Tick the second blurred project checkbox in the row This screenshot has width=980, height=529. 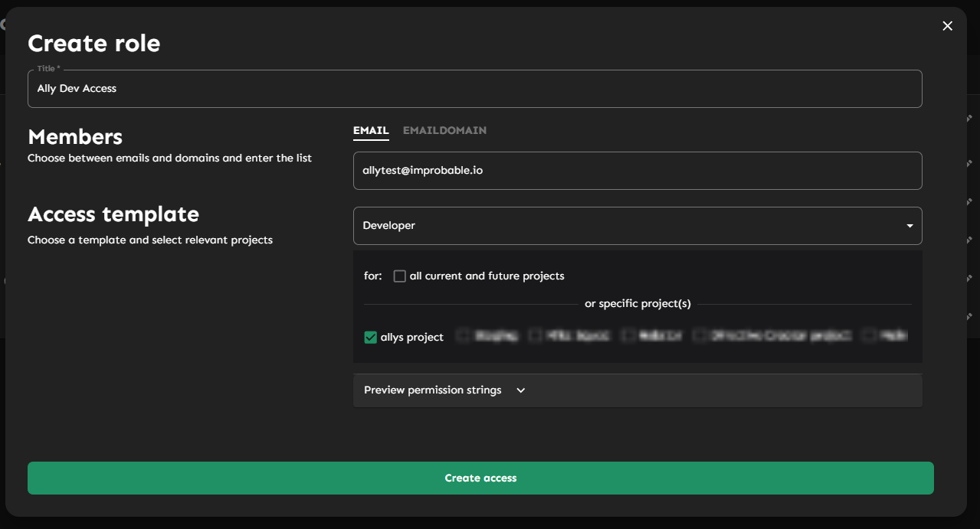(536, 335)
